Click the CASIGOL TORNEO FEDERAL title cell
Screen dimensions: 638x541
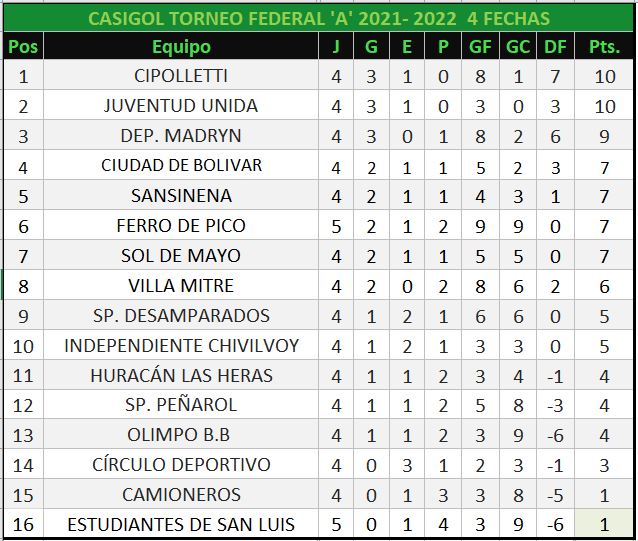[318, 18]
